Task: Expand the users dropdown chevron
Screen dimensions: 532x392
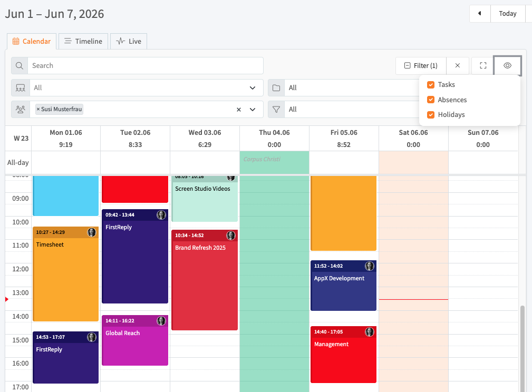Action: [253, 110]
